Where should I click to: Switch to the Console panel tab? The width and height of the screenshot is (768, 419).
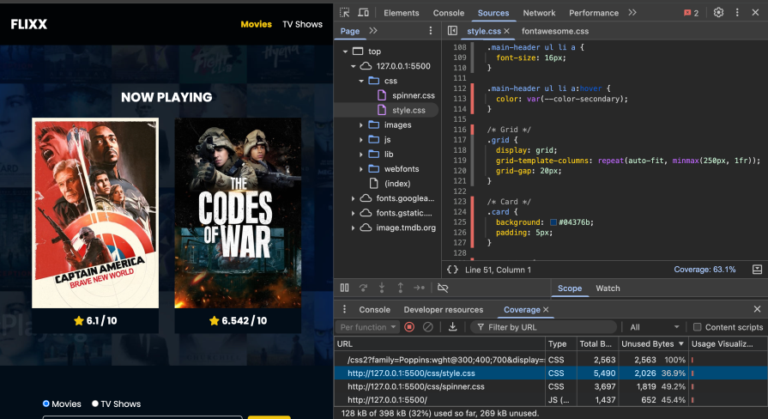tap(448, 13)
